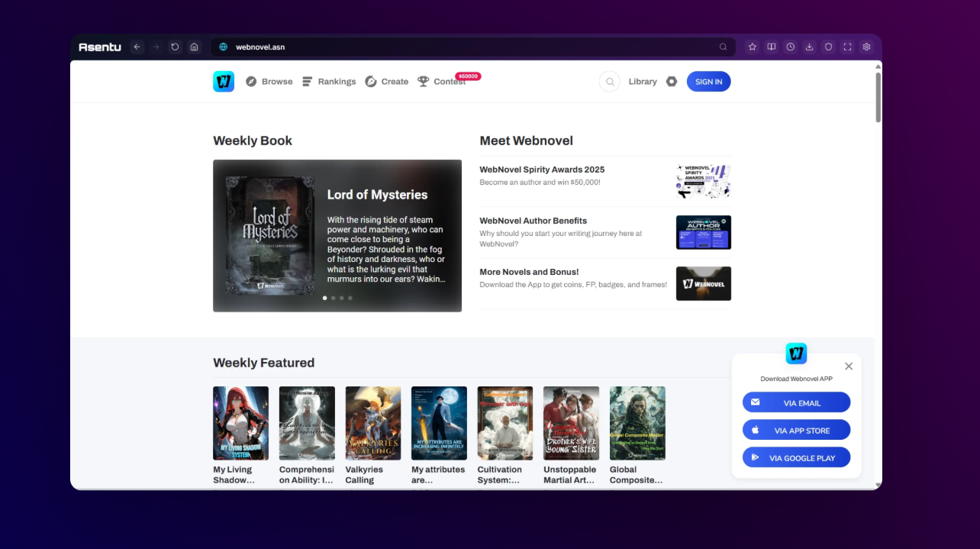This screenshot has height=549, width=980.
Task: Click the Webnovel logo in the header
Action: 224,81
